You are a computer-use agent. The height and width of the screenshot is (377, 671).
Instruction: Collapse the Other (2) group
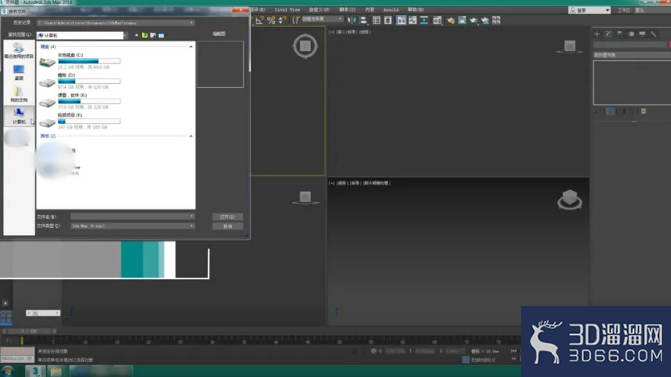tap(191, 136)
